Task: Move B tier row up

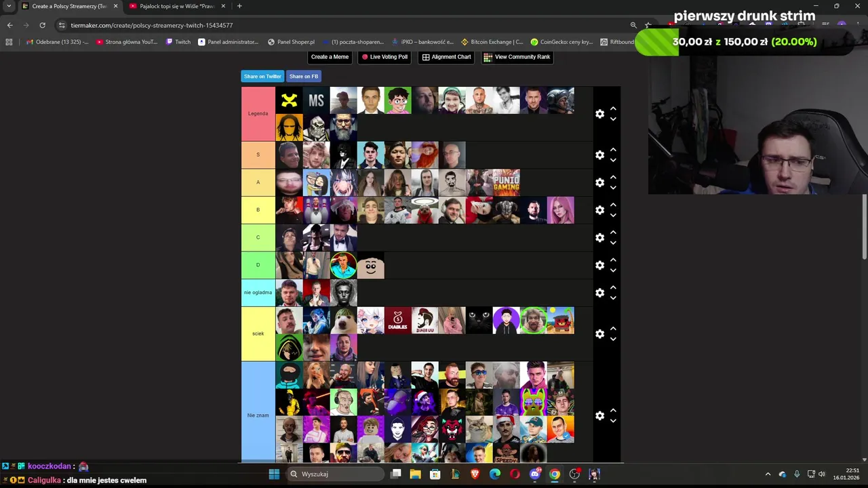Action: 613,205
